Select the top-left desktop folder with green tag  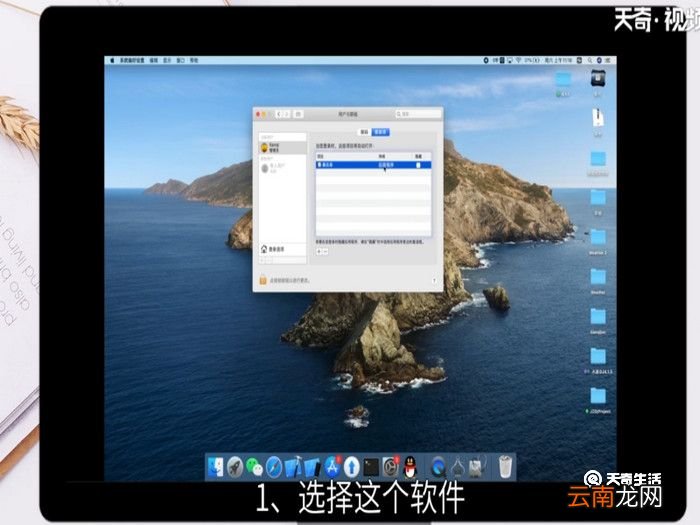tap(563, 80)
